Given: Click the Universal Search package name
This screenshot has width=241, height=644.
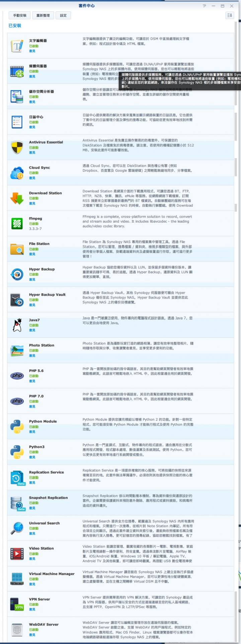Looking at the screenshot, I should point(45,523).
